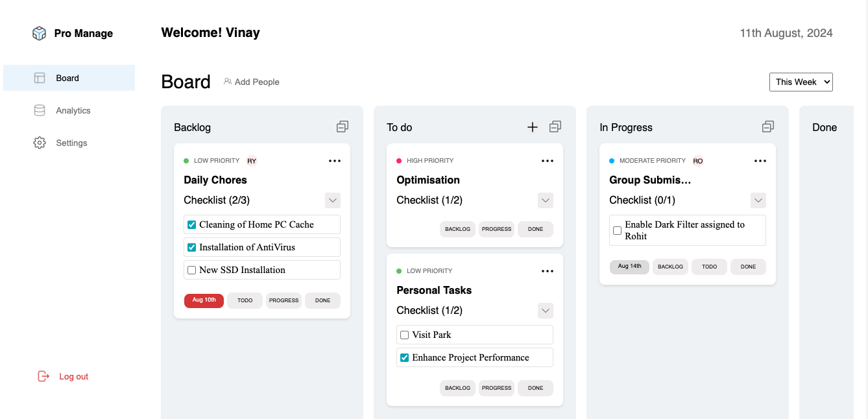Check the Visit Park checkbox
Image resolution: width=868 pixels, height=419 pixels.
[x=405, y=335]
